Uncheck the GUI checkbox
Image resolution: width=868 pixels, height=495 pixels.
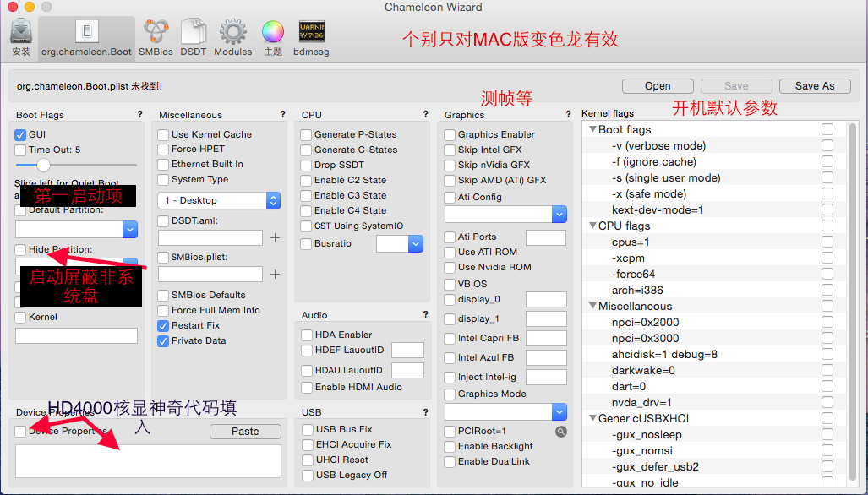coord(20,135)
